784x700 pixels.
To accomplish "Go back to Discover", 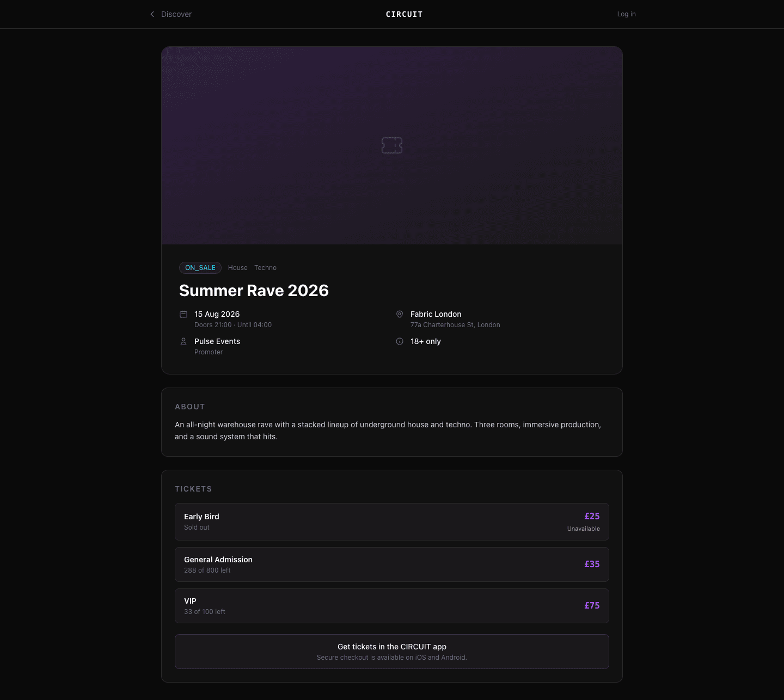I will (176, 14).
